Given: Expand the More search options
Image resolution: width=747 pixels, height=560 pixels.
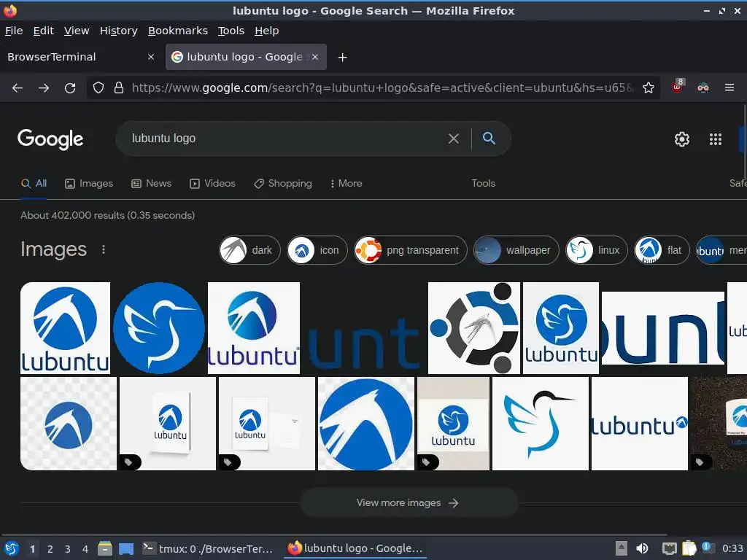Looking at the screenshot, I should pyautogui.click(x=347, y=183).
